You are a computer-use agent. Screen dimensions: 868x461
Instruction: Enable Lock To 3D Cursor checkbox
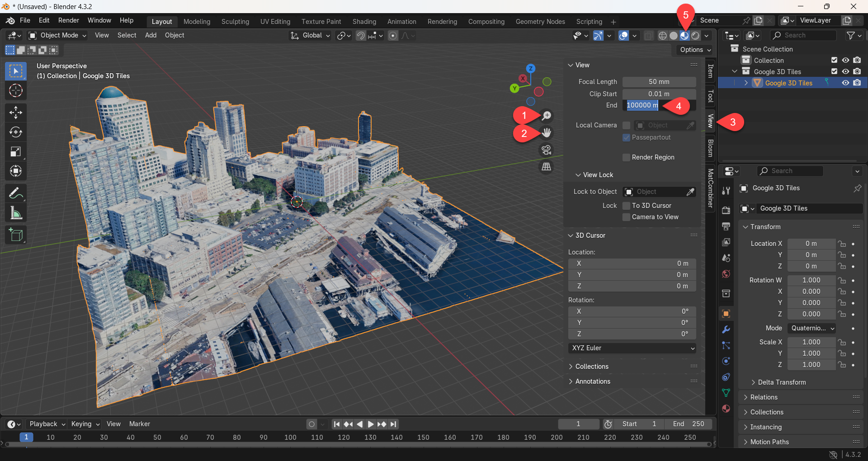tap(627, 206)
